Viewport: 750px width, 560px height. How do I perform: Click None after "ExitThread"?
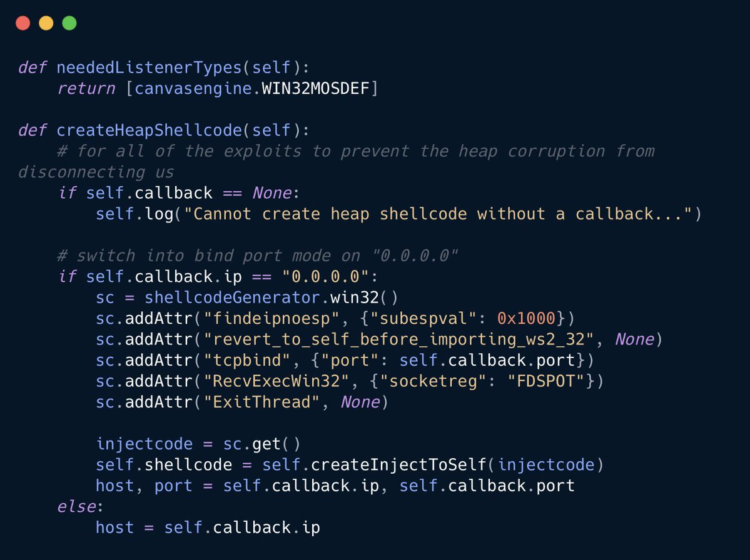pyautogui.click(x=360, y=402)
